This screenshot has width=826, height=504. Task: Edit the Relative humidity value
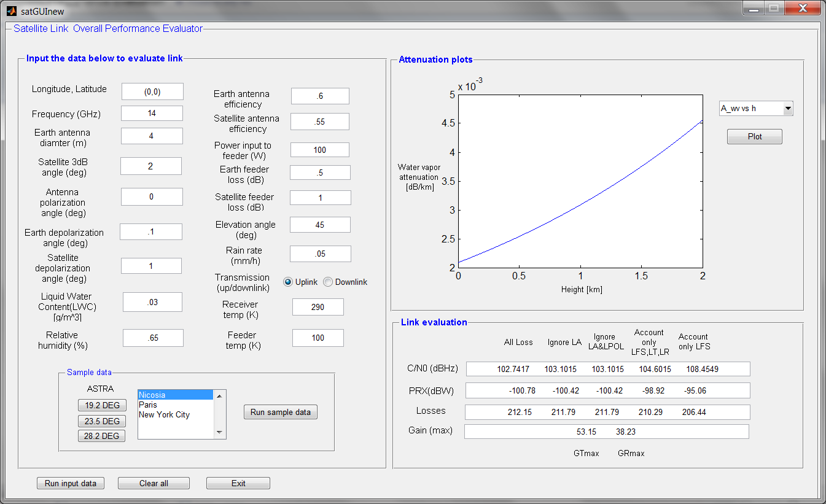click(153, 338)
